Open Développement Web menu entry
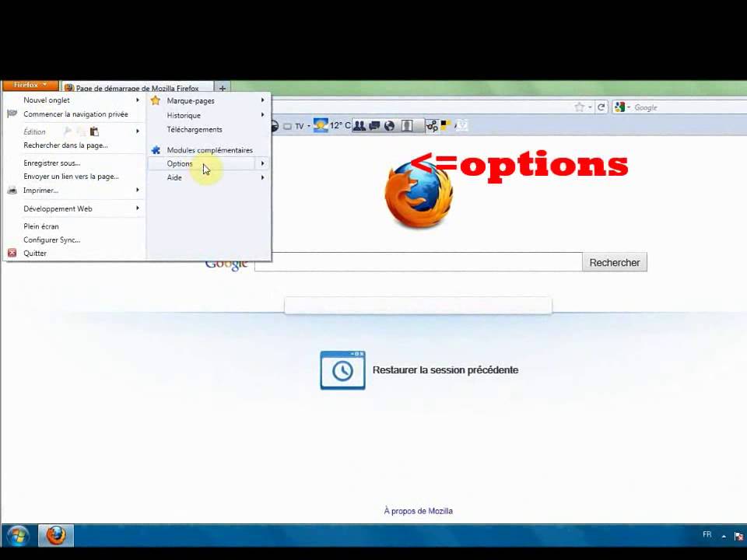This screenshot has height=560, width=747. (58, 208)
